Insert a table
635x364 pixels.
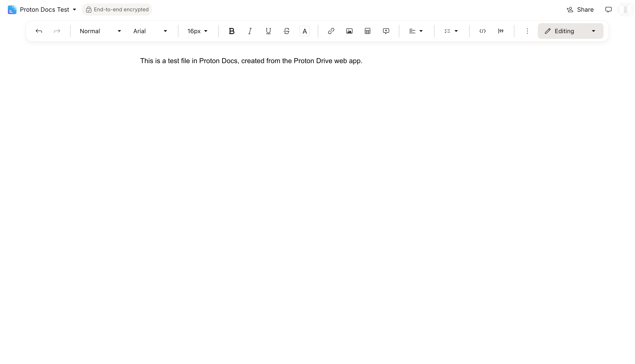(x=367, y=31)
